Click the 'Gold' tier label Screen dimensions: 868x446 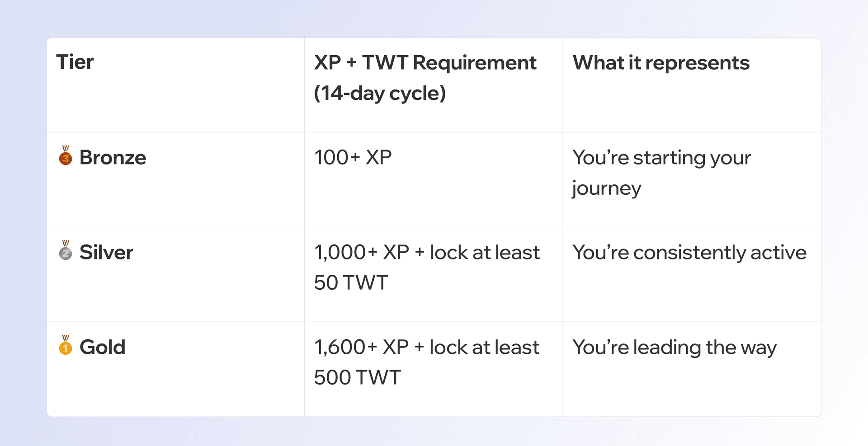coord(102,347)
